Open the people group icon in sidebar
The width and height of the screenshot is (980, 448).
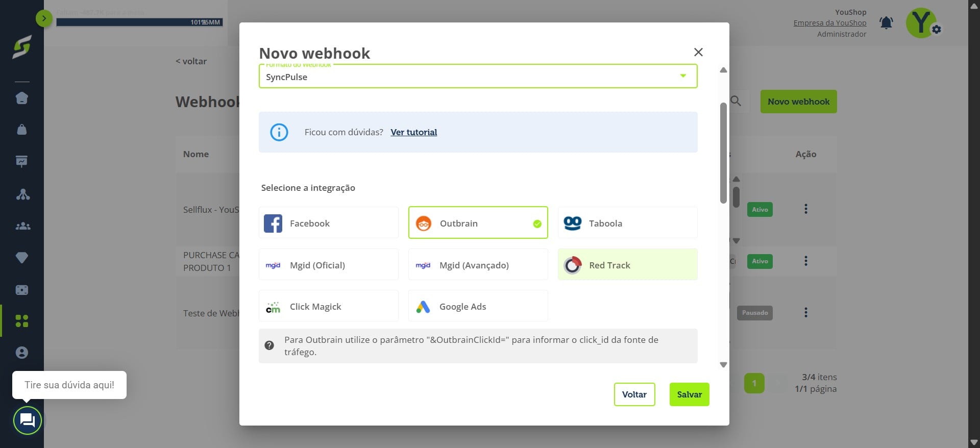coord(22,226)
